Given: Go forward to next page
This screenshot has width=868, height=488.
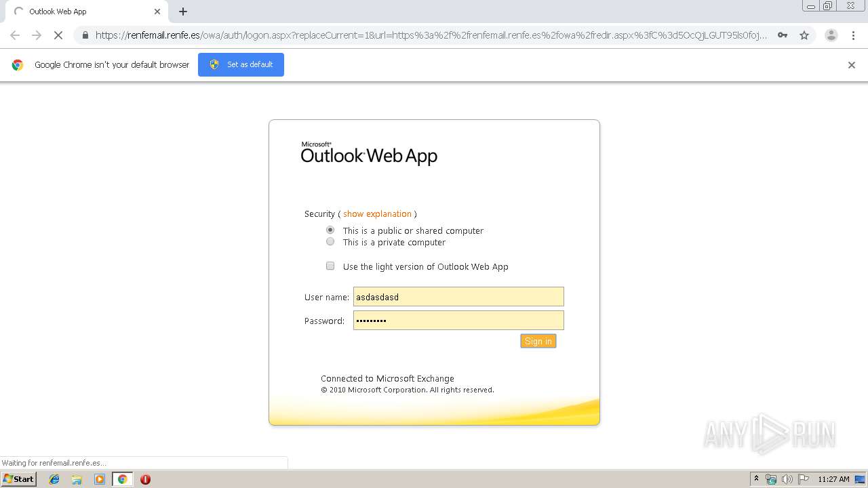Looking at the screenshot, I should pyautogui.click(x=37, y=35).
